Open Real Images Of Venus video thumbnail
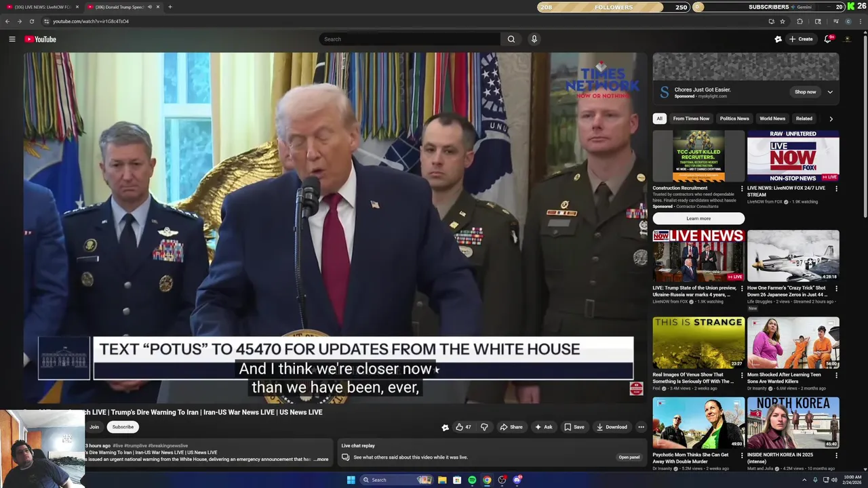 point(698,343)
